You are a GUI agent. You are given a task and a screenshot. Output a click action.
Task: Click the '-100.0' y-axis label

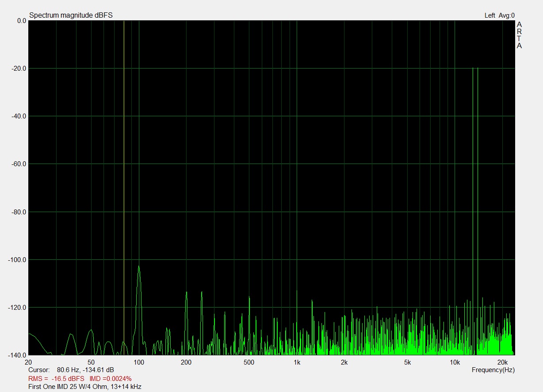tap(17, 260)
